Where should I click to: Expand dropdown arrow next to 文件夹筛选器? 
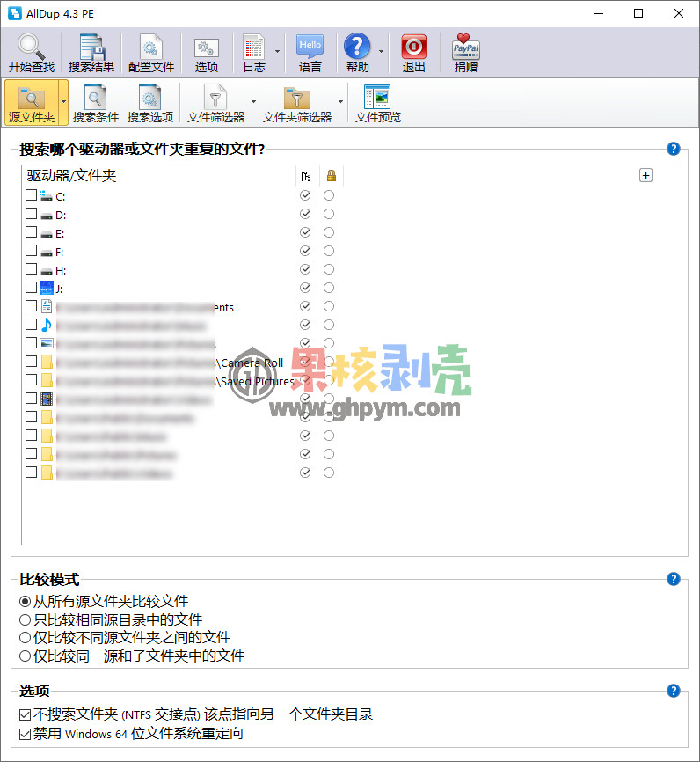click(340, 101)
